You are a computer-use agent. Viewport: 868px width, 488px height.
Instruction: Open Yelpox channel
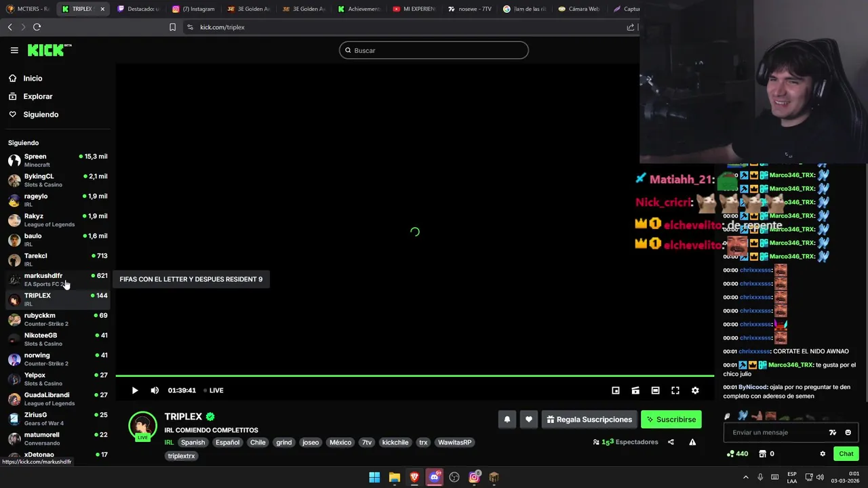(58, 379)
